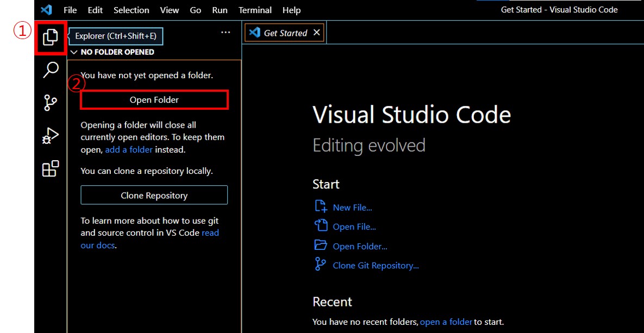The height and width of the screenshot is (333, 644).
Task: Click the git icon beside Clone Git Repository
Action: tap(320, 264)
